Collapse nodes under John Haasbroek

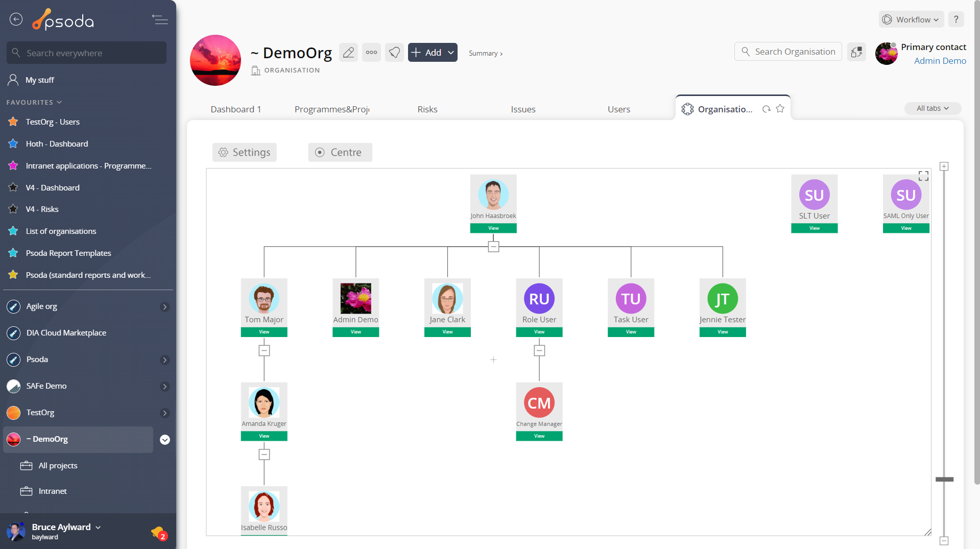(493, 247)
